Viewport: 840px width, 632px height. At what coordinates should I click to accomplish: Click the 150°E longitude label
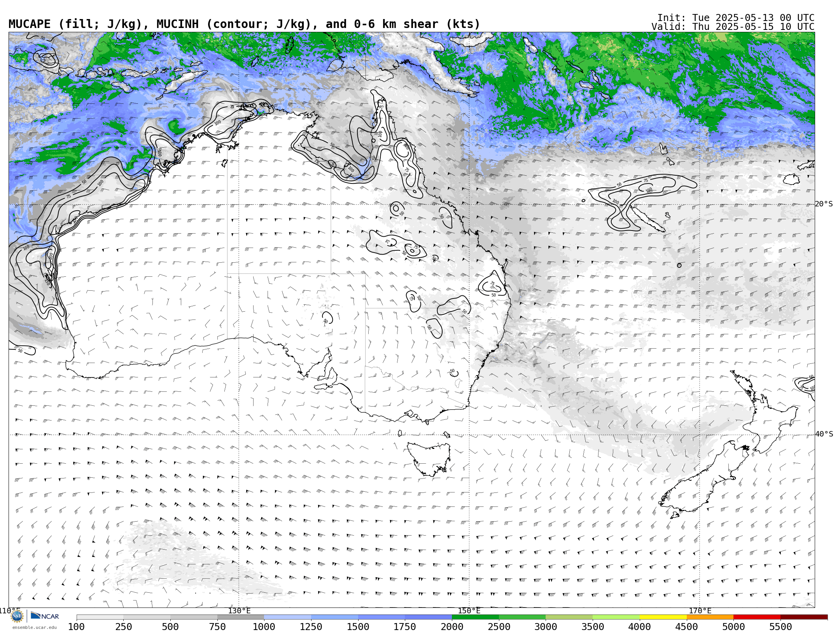click(x=469, y=611)
